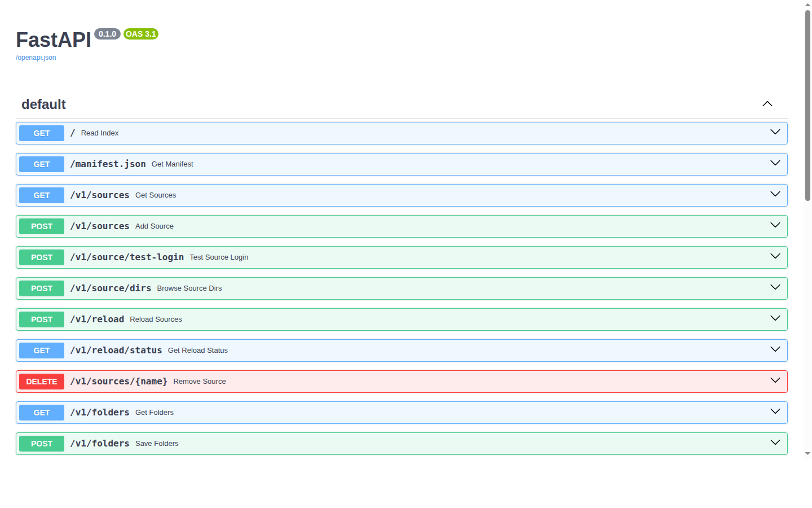Open the /v1/source/test-login endpoint path
Screen dimensions: 812x508
pos(127,257)
